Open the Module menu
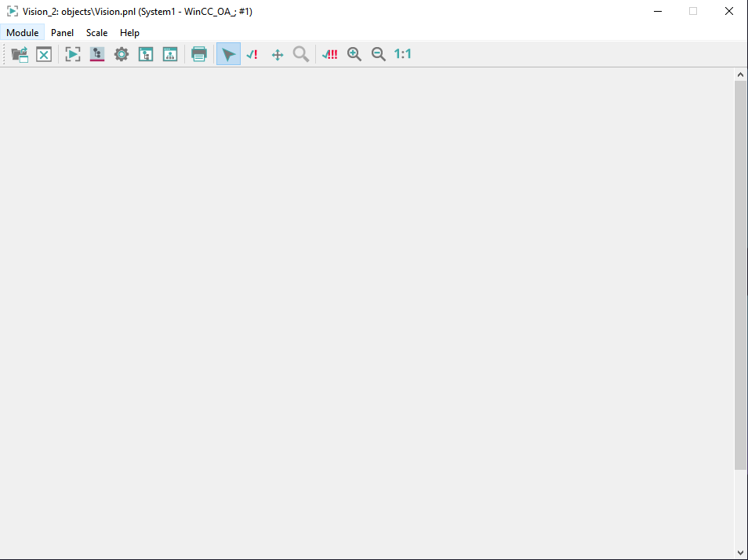Image resolution: width=748 pixels, height=560 pixels. click(x=23, y=32)
